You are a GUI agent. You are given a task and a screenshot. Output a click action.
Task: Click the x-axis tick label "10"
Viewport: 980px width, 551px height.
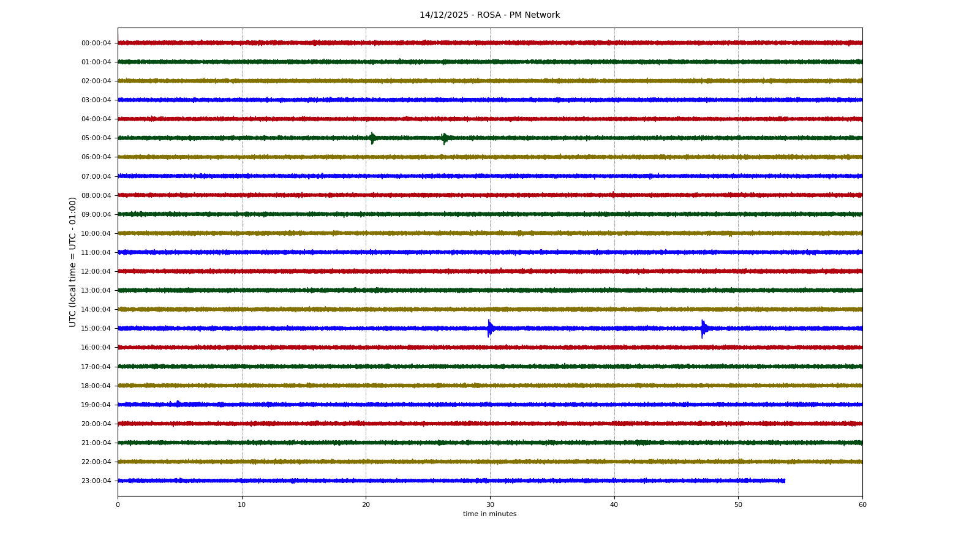pos(242,504)
